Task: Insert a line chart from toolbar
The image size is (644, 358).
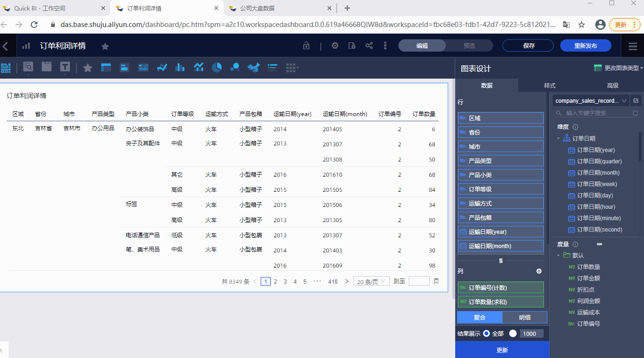Action: click(162, 68)
